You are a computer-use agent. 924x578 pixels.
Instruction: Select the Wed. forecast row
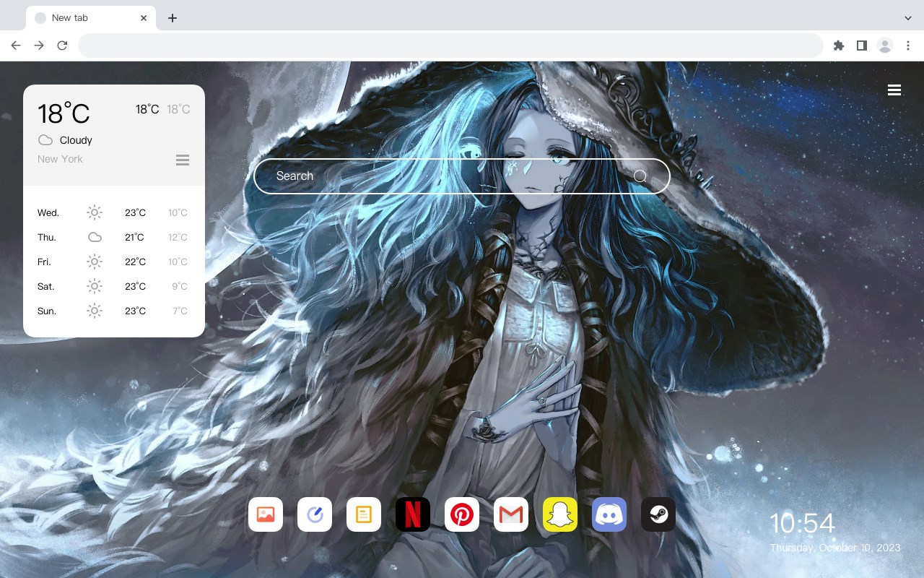pyautogui.click(x=113, y=212)
